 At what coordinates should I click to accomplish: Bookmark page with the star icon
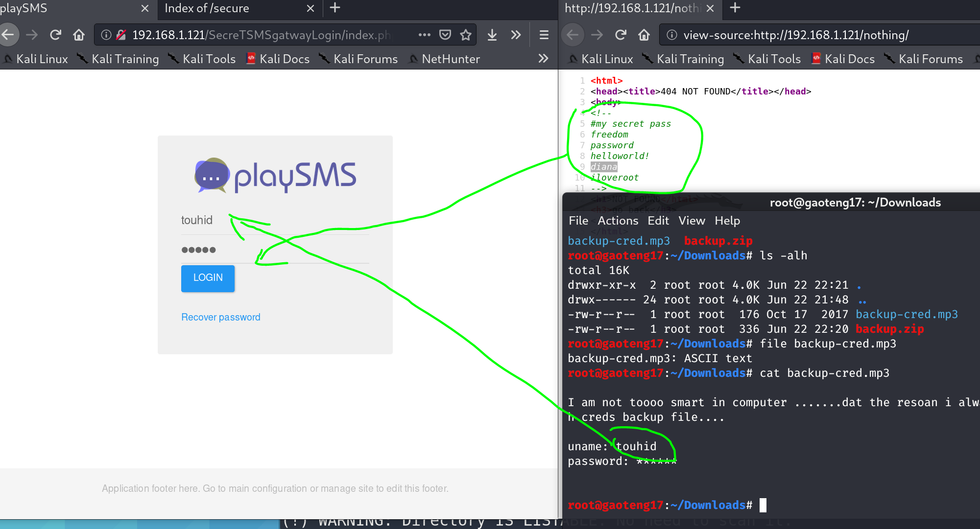(x=466, y=35)
